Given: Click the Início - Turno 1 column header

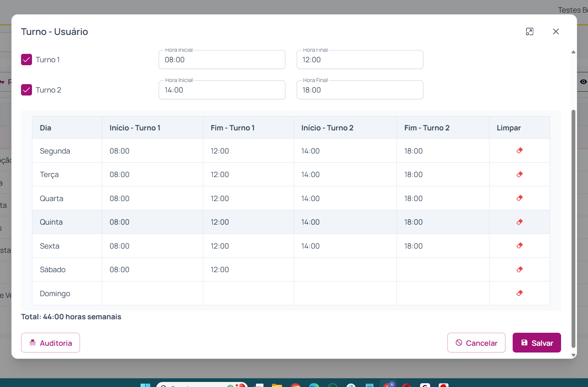Looking at the screenshot, I should click(135, 128).
